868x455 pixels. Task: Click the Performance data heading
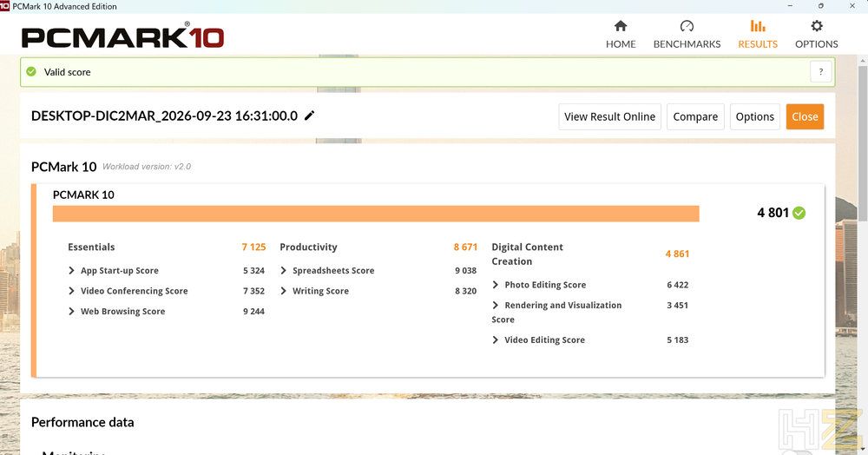coord(82,422)
